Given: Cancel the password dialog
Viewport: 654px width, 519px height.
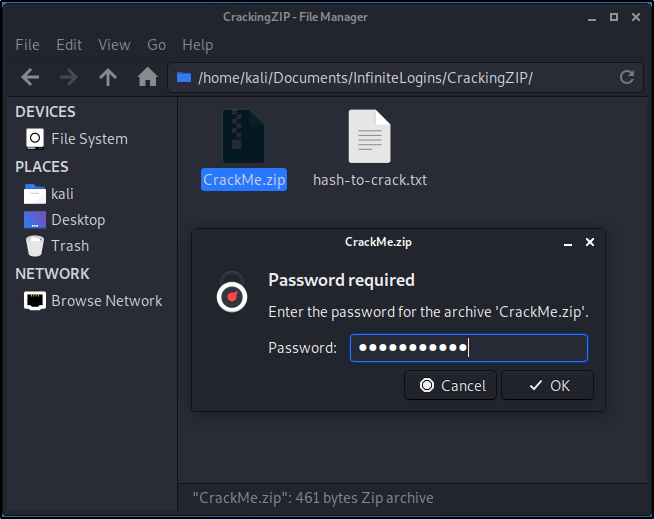Looking at the screenshot, I should pyautogui.click(x=451, y=385).
